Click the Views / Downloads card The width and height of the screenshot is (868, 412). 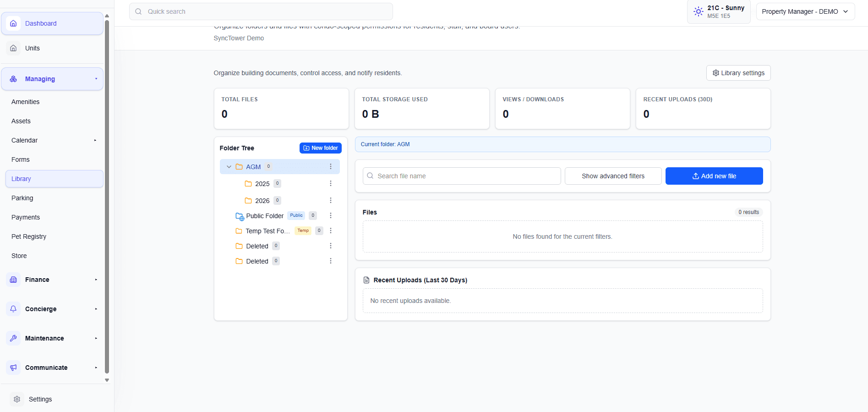pyautogui.click(x=562, y=109)
